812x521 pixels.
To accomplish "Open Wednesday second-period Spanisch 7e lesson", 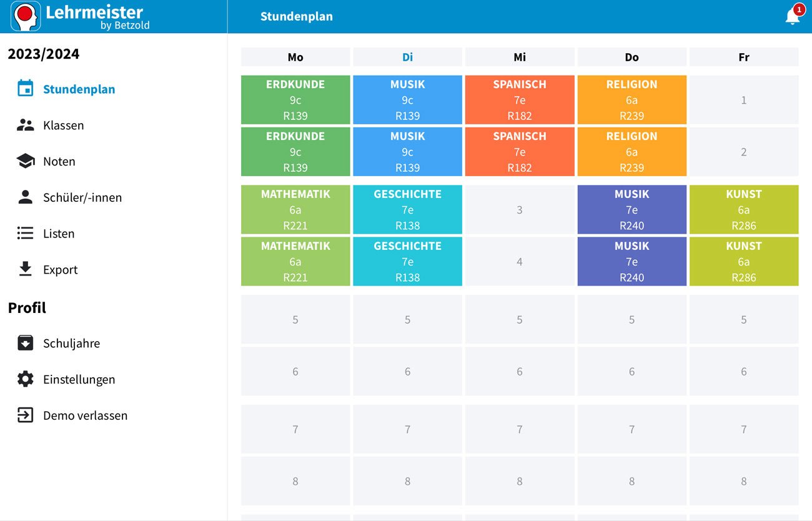I will [520, 152].
